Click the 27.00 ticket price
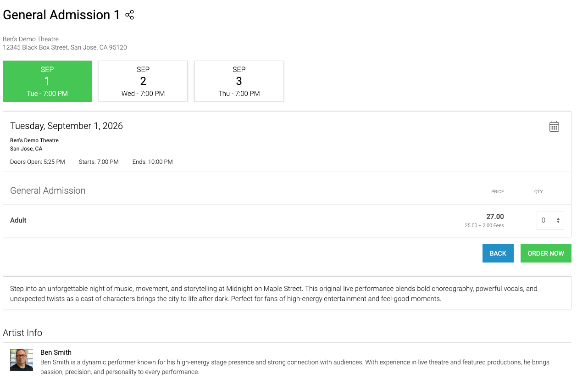 coord(495,217)
